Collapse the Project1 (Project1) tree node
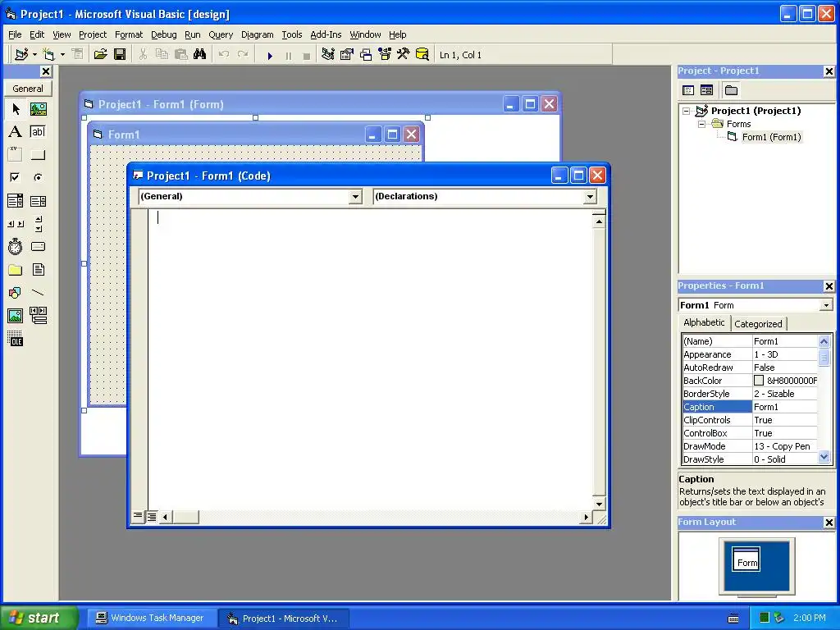The height and width of the screenshot is (630, 840). point(687,111)
